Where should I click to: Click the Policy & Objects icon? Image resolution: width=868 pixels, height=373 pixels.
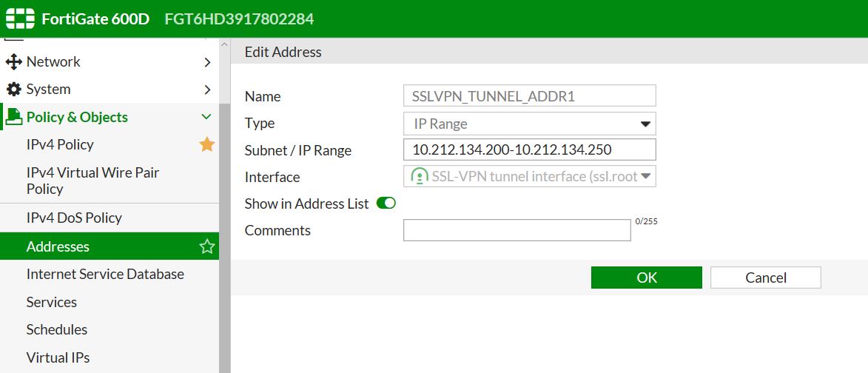[x=14, y=117]
